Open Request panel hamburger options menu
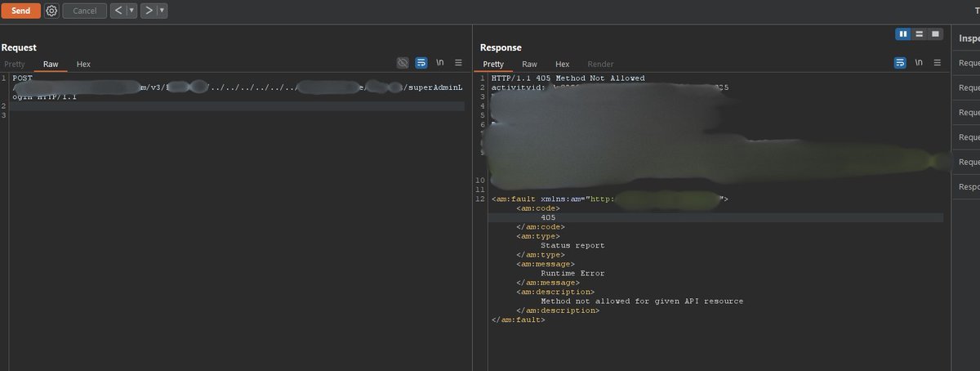The height and width of the screenshot is (371, 980). tap(458, 63)
